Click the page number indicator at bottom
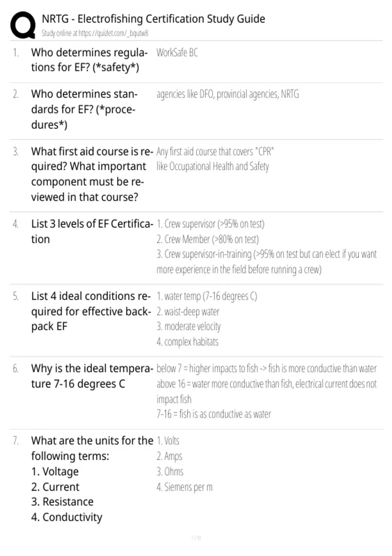 point(196,538)
